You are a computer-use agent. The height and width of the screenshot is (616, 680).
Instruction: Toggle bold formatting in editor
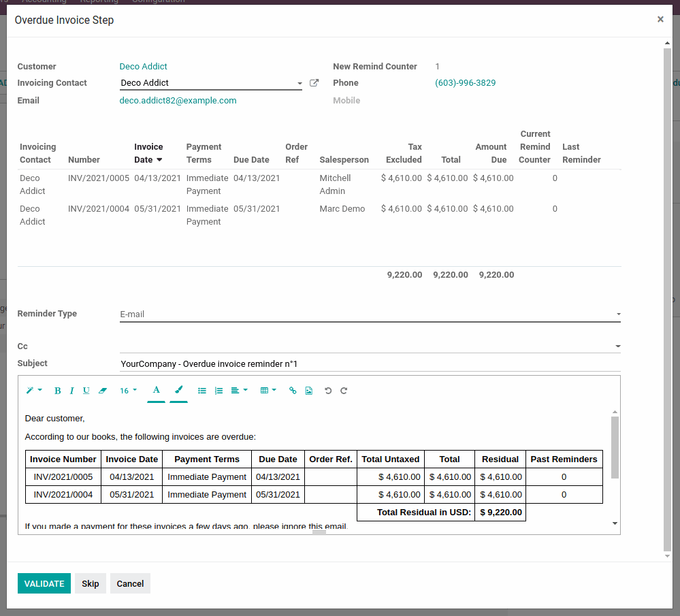57,391
